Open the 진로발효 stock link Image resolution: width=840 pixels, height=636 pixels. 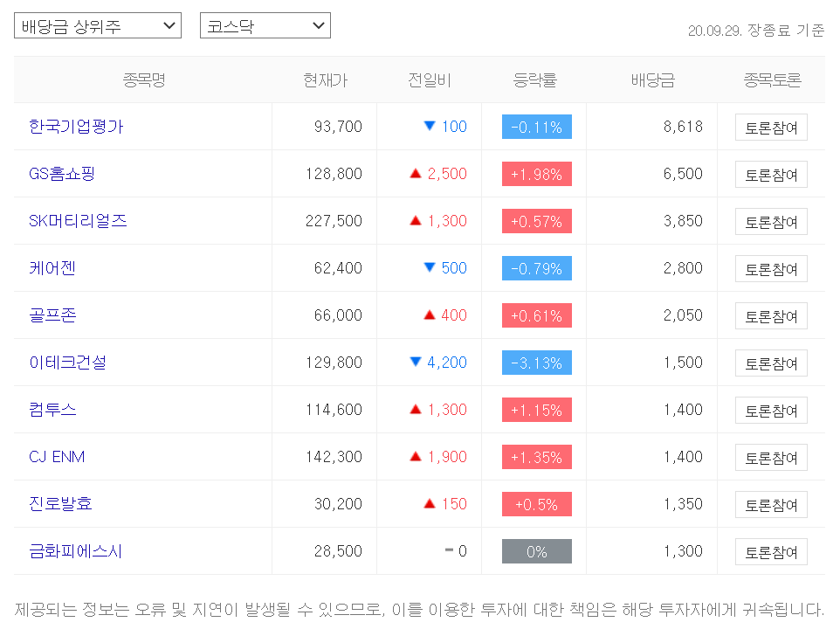click(60, 504)
